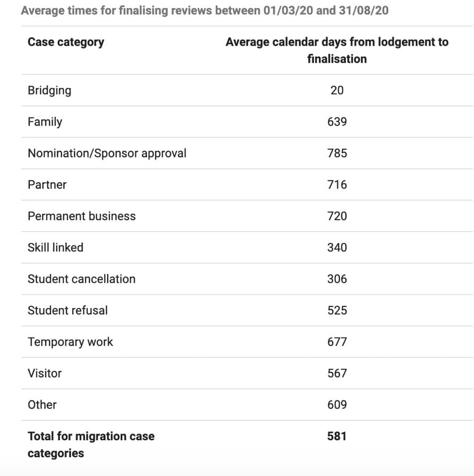Image resolution: width=474 pixels, height=476 pixels.
Task: Click the table title about average finalising times
Action: pos(204,11)
